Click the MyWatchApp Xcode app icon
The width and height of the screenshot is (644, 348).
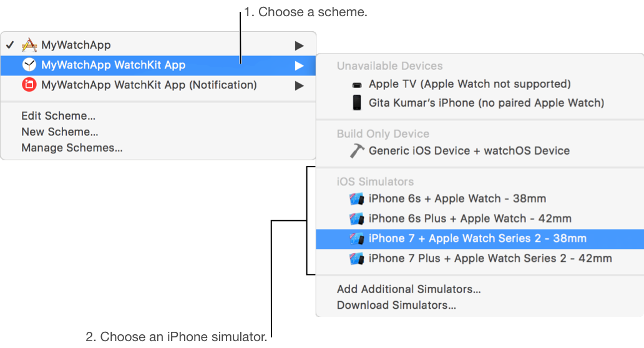click(x=29, y=45)
